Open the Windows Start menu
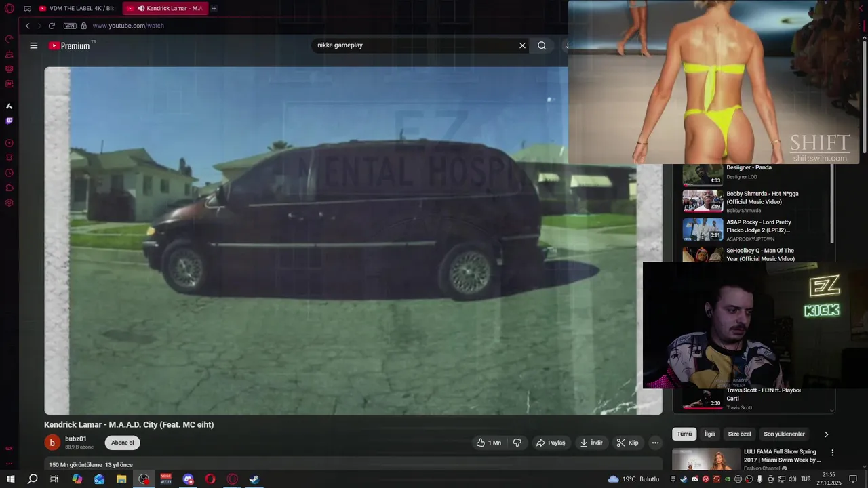Viewport: 868px width, 488px height. [x=10, y=479]
